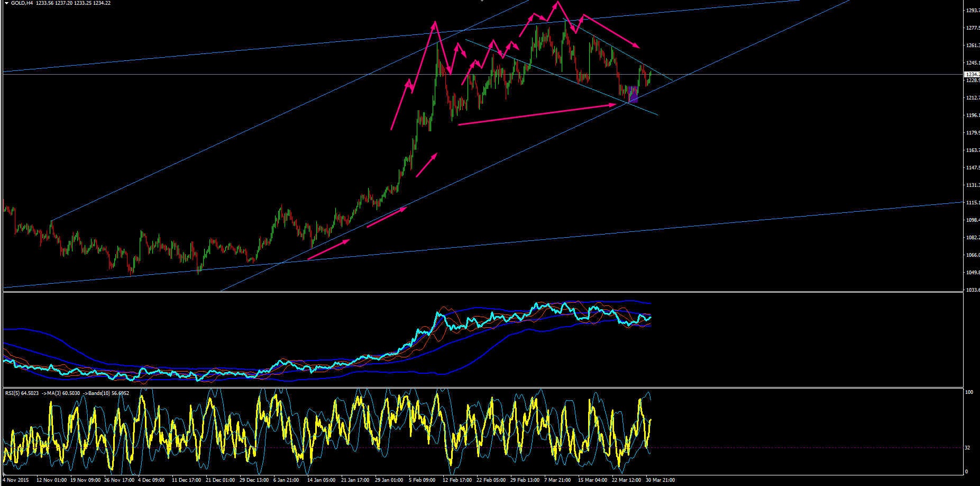Click the "4 Nov 2015" date label
This screenshot has width=980, height=486.
16,480
